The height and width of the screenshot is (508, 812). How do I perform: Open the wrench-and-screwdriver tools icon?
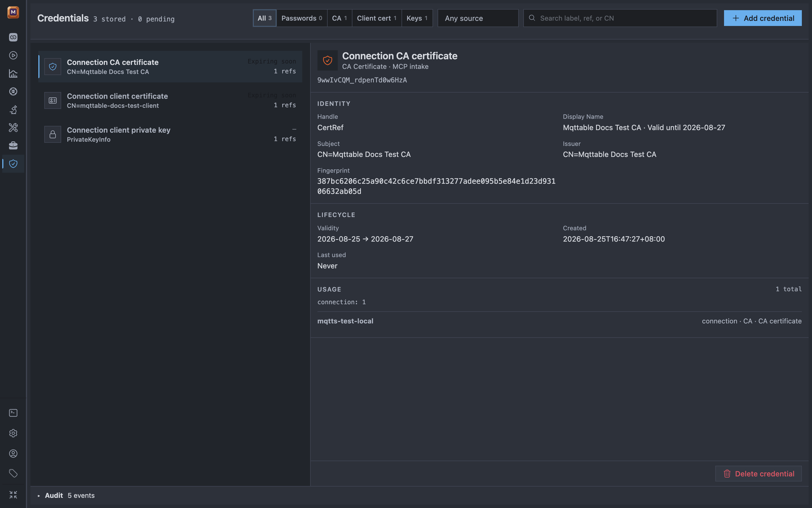point(13,128)
